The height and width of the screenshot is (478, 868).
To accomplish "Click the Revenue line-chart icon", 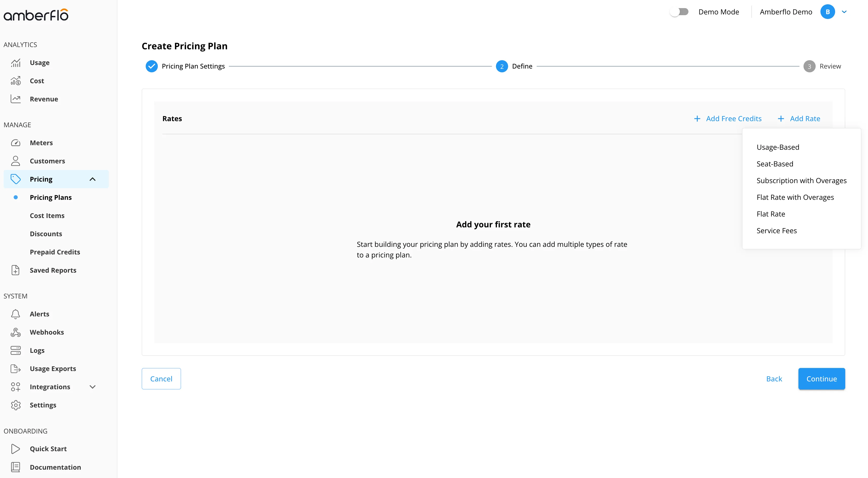I will point(15,99).
